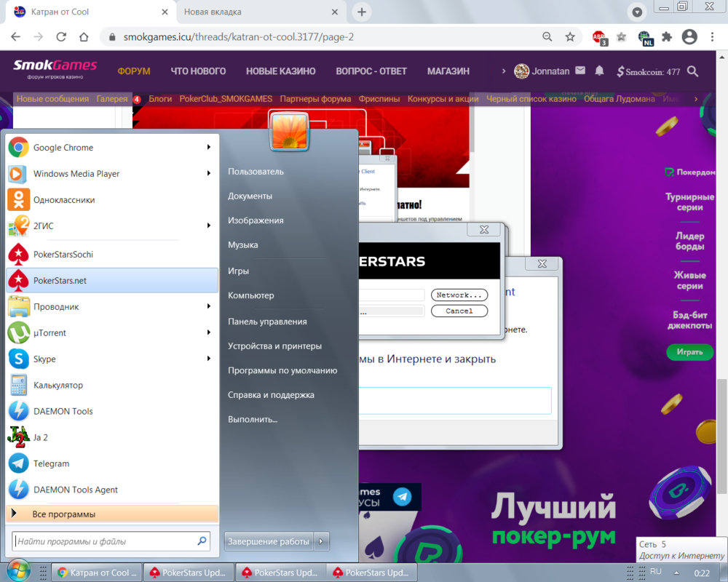Viewport: 728px width, 582px height.
Task: Open Компьютер from the Start menu
Action: coord(250,295)
